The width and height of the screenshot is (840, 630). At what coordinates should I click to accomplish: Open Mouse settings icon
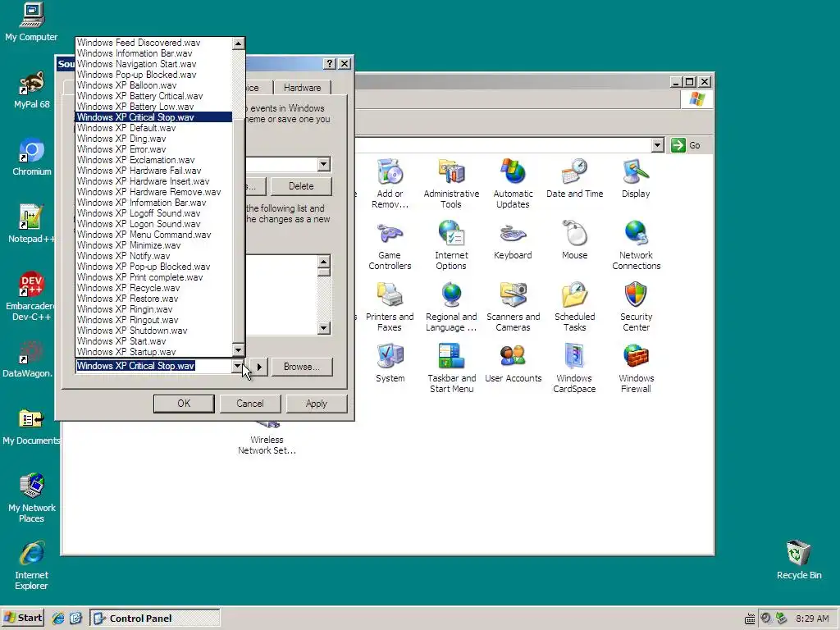point(574,240)
